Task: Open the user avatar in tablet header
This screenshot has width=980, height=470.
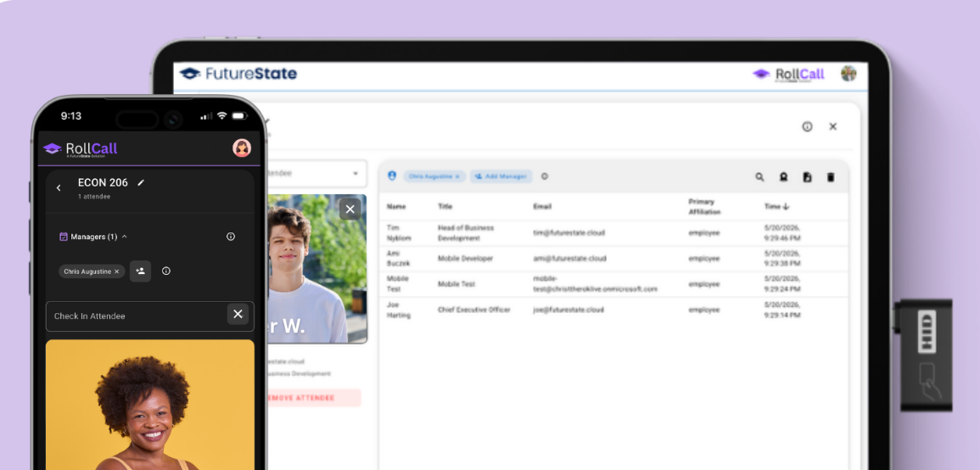Action: 848,74
